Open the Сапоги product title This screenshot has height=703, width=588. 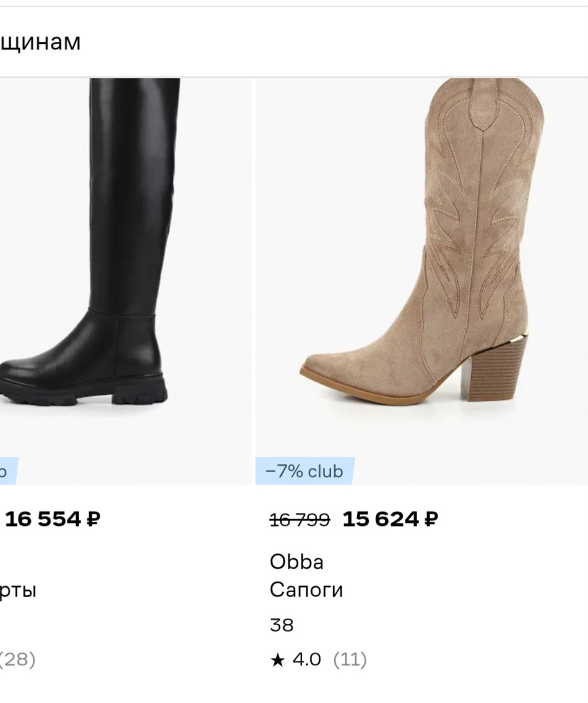click(x=306, y=590)
